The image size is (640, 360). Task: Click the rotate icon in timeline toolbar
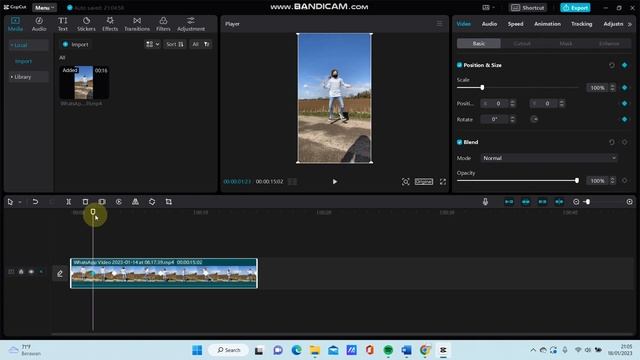point(152,202)
